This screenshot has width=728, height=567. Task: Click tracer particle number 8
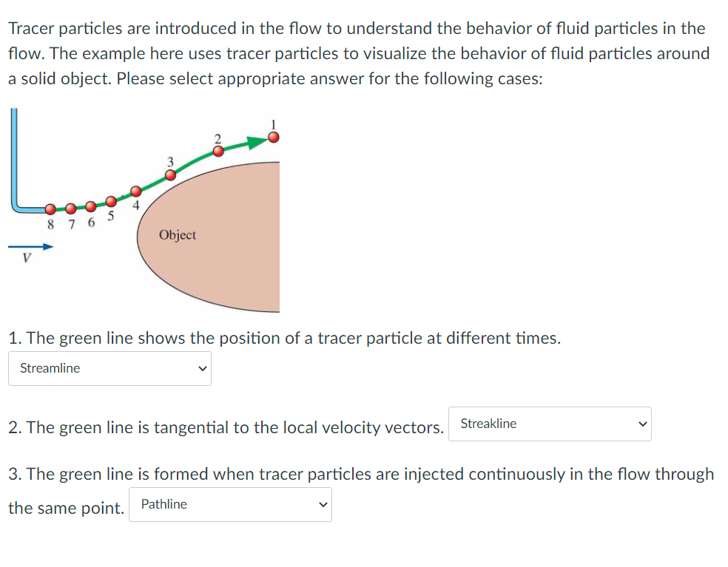click(x=50, y=208)
